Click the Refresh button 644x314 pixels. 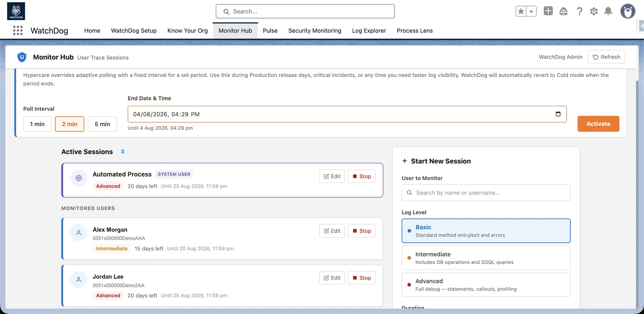pos(607,57)
